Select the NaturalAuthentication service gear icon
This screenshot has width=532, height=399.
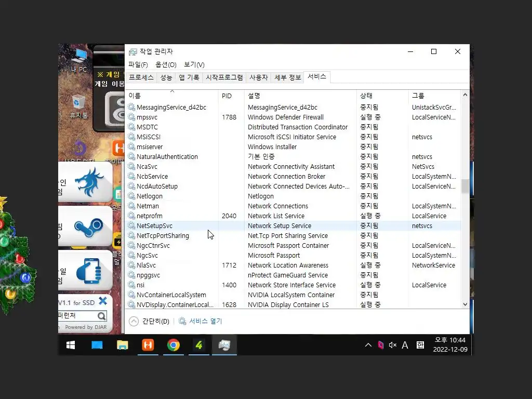(x=131, y=156)
